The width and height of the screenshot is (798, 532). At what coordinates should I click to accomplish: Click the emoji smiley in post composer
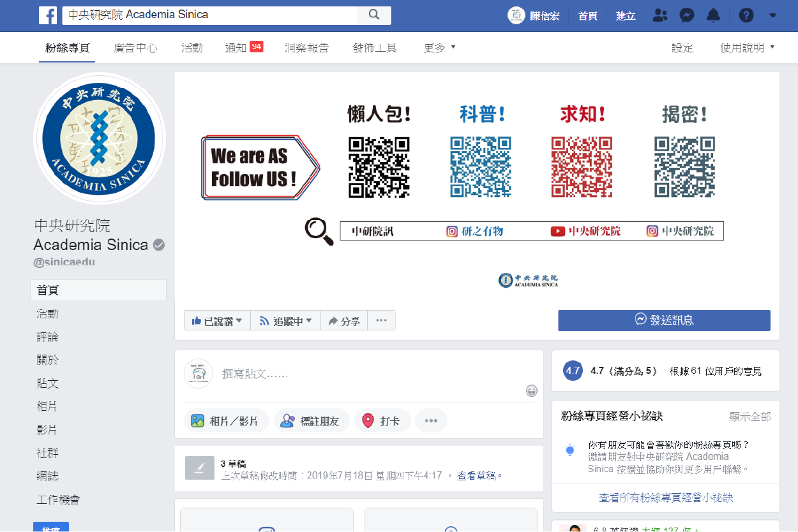(x=531, y=390)
